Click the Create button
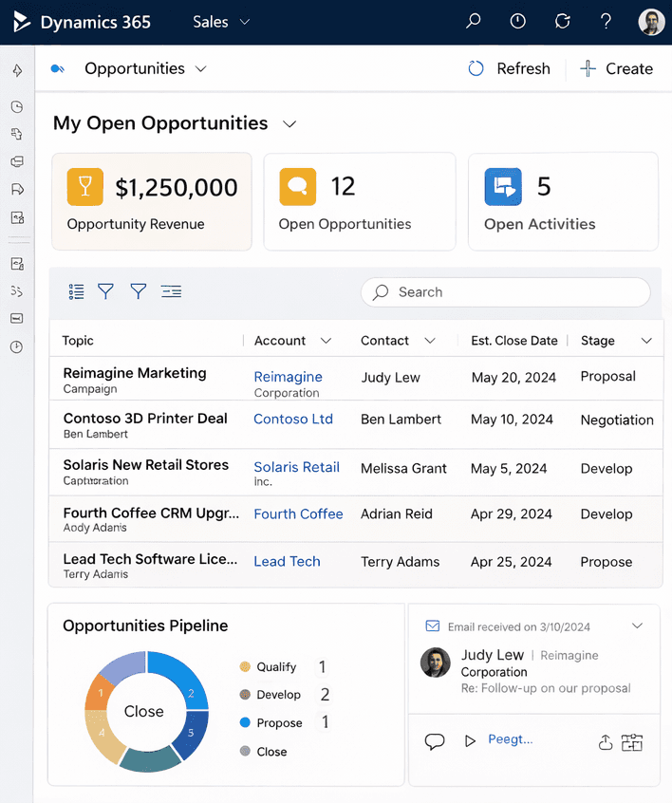Image resolution: width=672 pixels, height=803 pixels. tap(617, 68)
